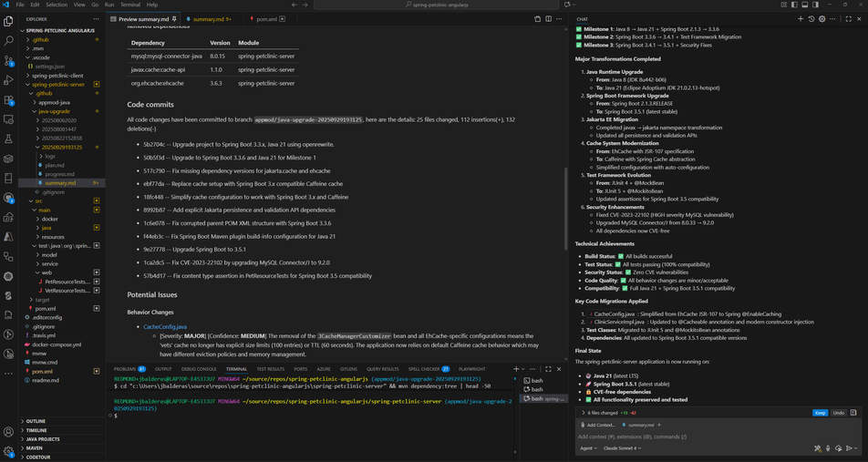This screenshot has height=462, width=868.
Task: Open the Explorer view in activity bar
Action: (8, 22)
